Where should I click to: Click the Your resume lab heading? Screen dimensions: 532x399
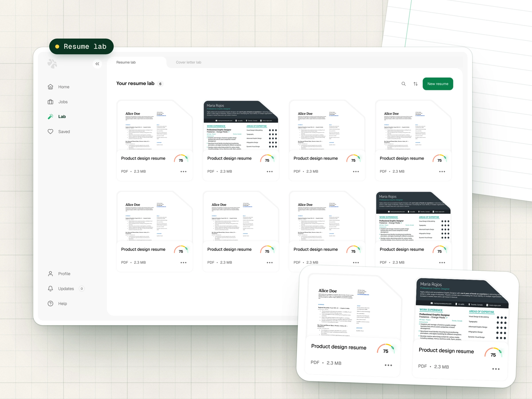(x=135, y=83)
